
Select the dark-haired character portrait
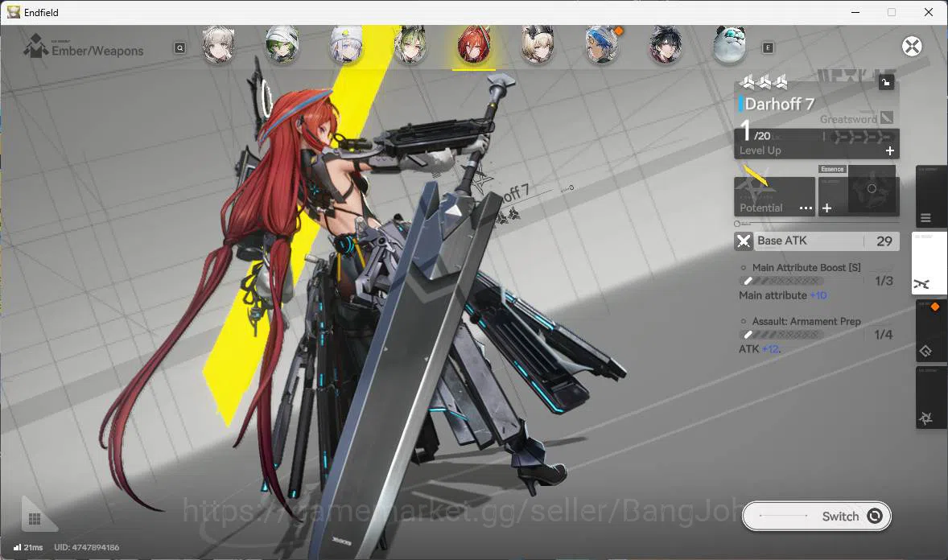[x=666, y=45]
